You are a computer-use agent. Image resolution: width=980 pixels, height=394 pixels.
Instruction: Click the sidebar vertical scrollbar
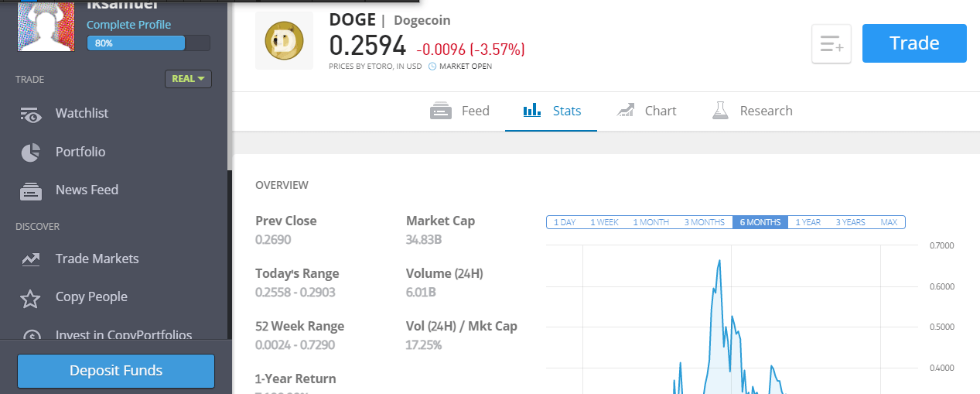[230, 85]
